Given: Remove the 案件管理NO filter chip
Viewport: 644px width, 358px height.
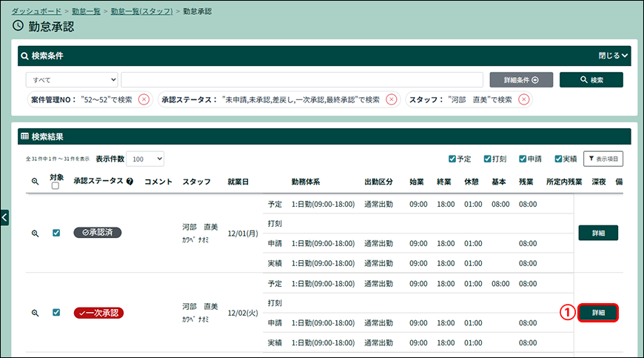Looking at the screenshot, I should coord(144,99).
